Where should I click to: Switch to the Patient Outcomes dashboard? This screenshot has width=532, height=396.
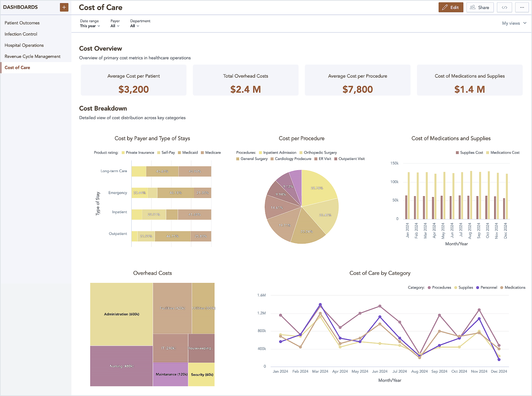tap(22, 23)
